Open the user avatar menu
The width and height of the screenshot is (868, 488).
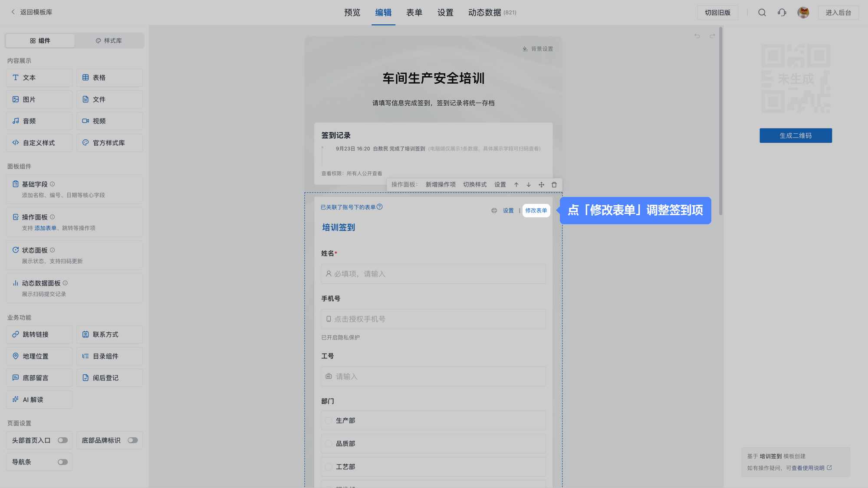pos(803,13)
